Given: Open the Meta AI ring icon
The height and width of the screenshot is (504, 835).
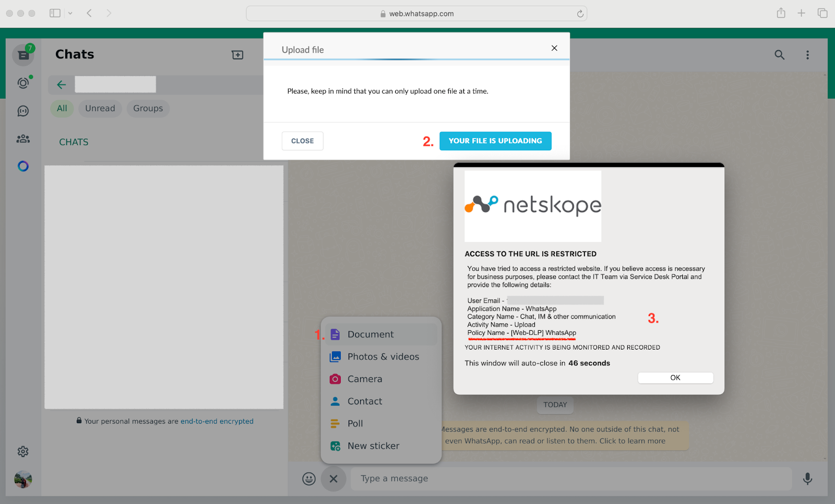Looking at the screenshot, I should point(23,166).
